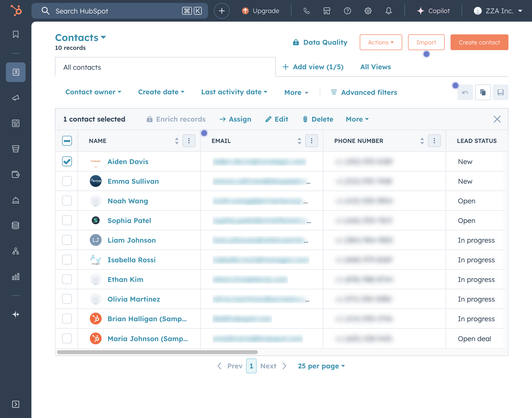Click the clone view icon
Screen dimensions: 532x418
coord(483,92)
